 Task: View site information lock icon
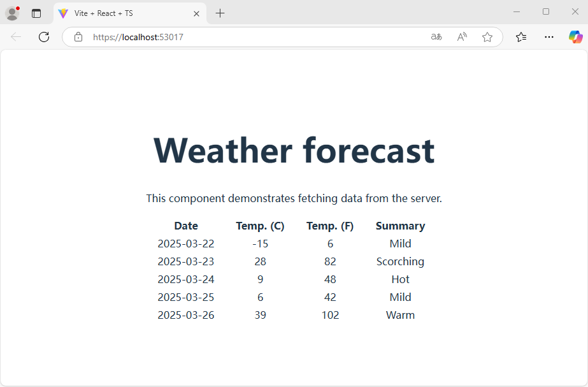78,37
